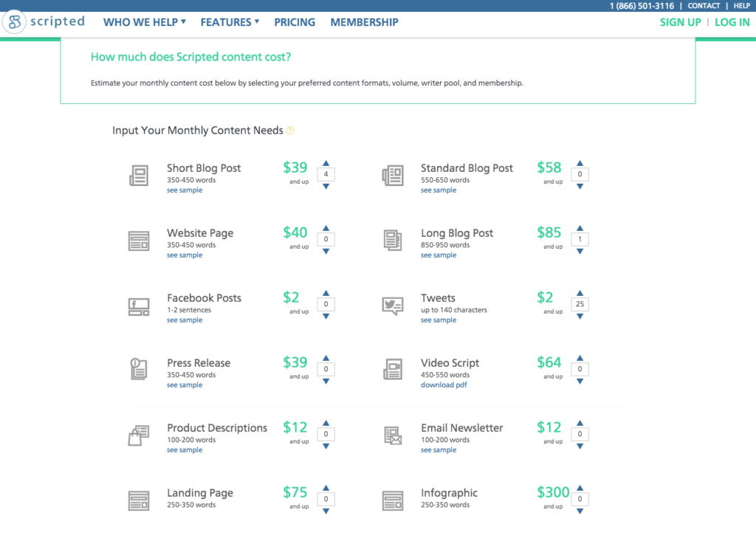Click the Video Script icon
756x535 pixels.
pos(393,369)
